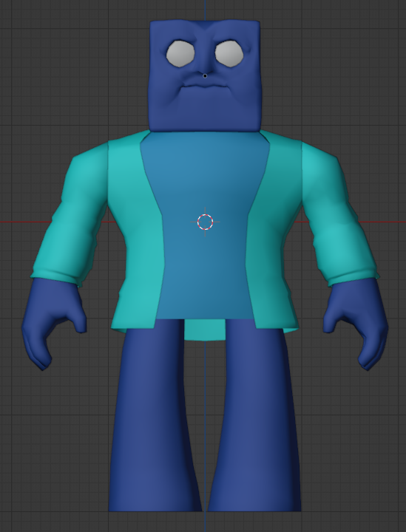Select the character's square blue head
The height and width of the screenshot is (532, 406).
click(205, 75)
